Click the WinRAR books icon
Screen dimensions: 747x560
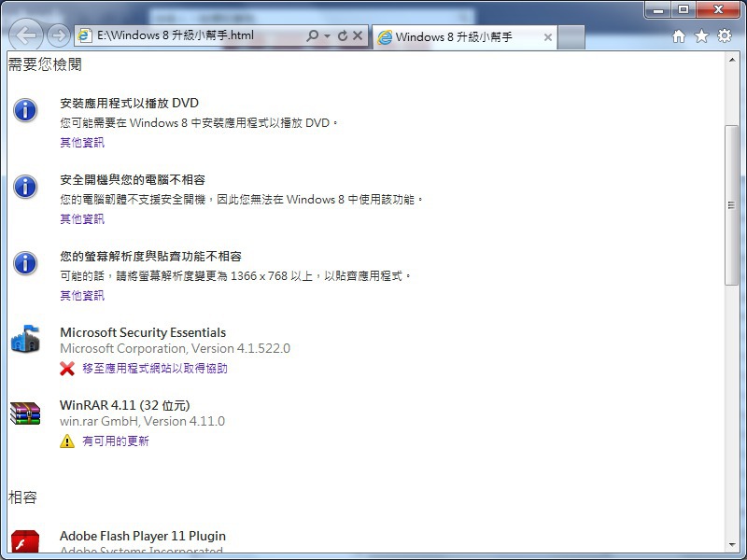pos(25,413)
